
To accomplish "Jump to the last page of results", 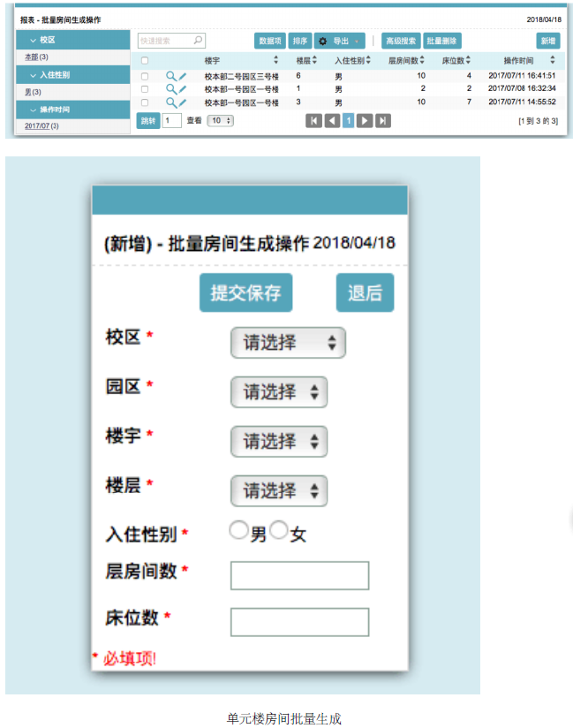I will 382,120.
